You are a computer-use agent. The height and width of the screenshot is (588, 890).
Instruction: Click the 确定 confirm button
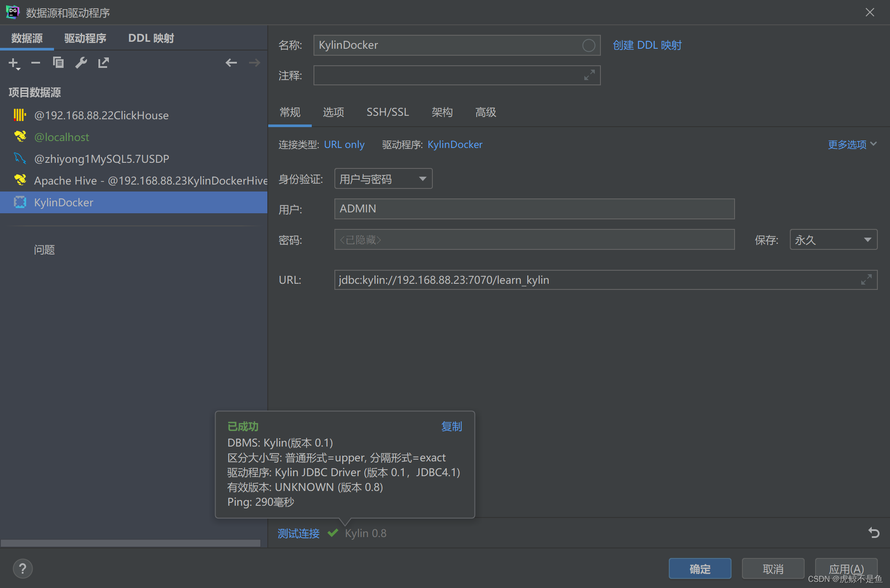point(700,569)
